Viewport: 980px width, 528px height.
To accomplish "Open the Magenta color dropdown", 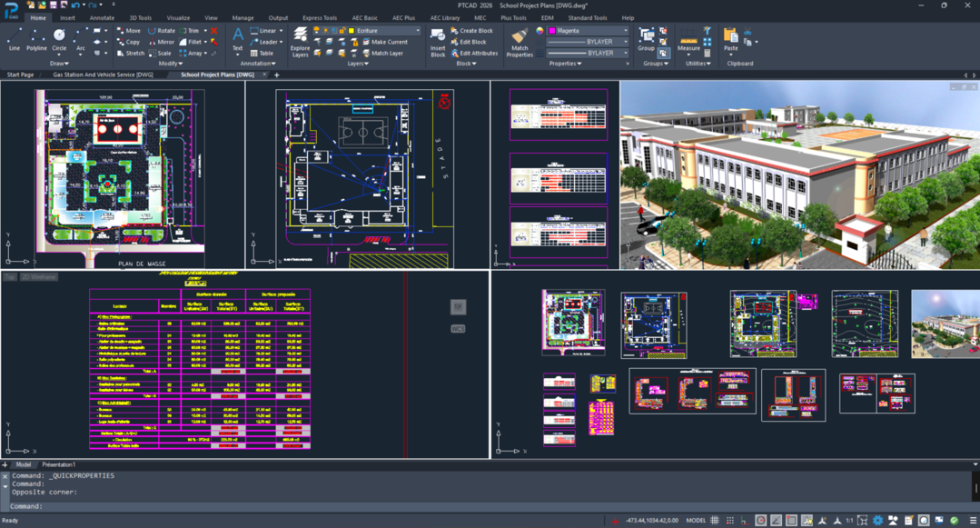I will pos(626,30).
